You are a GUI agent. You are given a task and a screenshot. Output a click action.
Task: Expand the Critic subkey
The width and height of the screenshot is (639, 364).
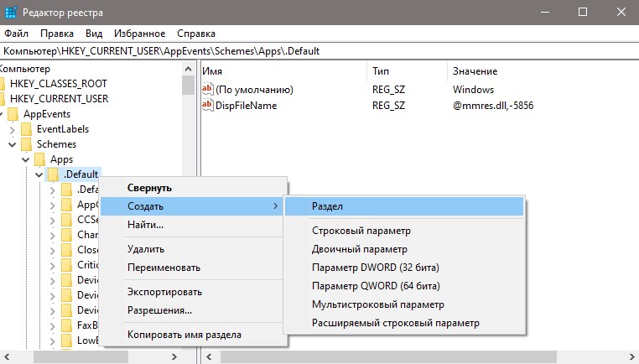(53, 265)
